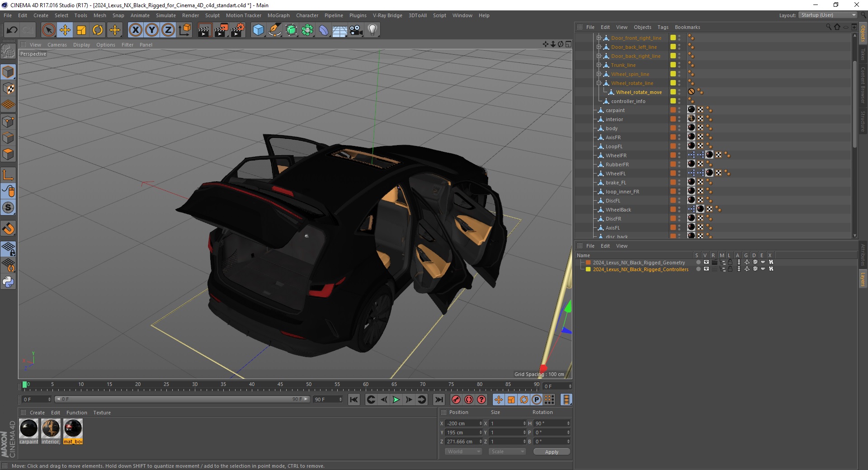Open the World coordinate dropdown

point(463,451)
